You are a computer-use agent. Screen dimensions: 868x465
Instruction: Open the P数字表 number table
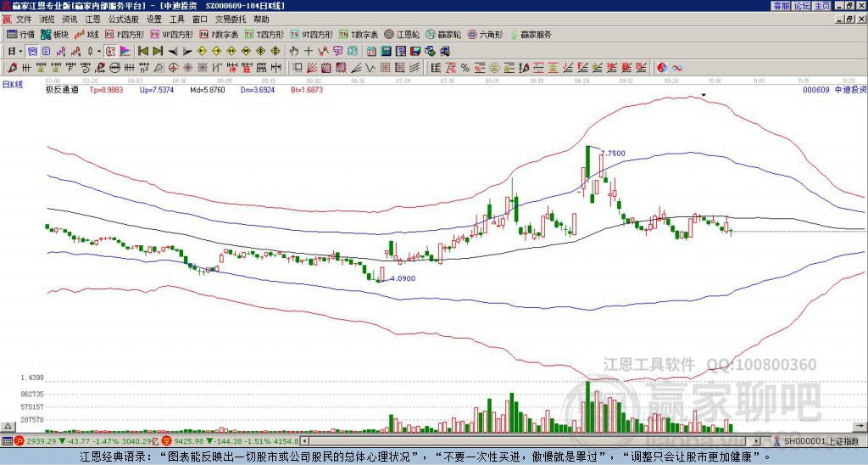coord(219,34)
